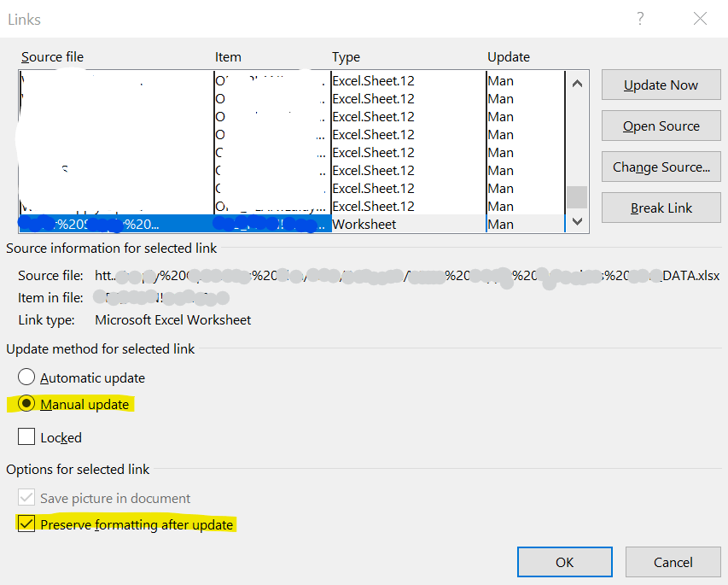The width and height of the screenshot is (728, 585).
Task: Click the Update Now button
Action: (661, 85)
